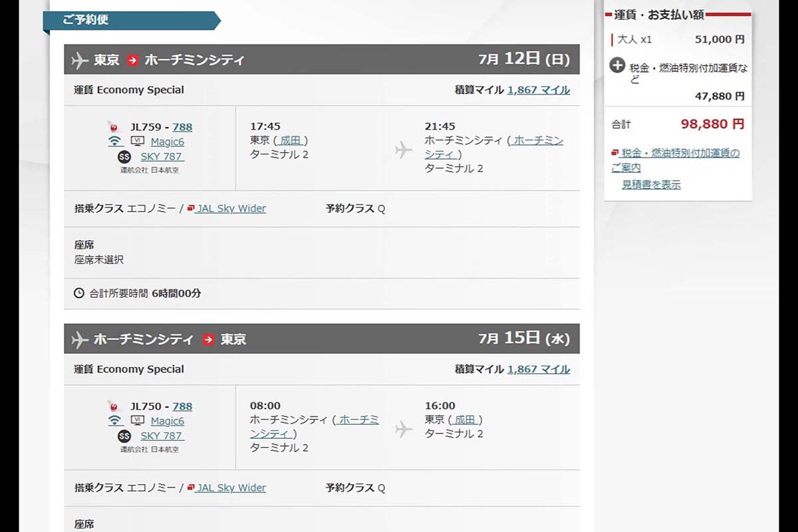This screenshot has width=798, height=532.
Task: Click the 運賃・お支払い額 panel heading
Action: coord(659,15)
